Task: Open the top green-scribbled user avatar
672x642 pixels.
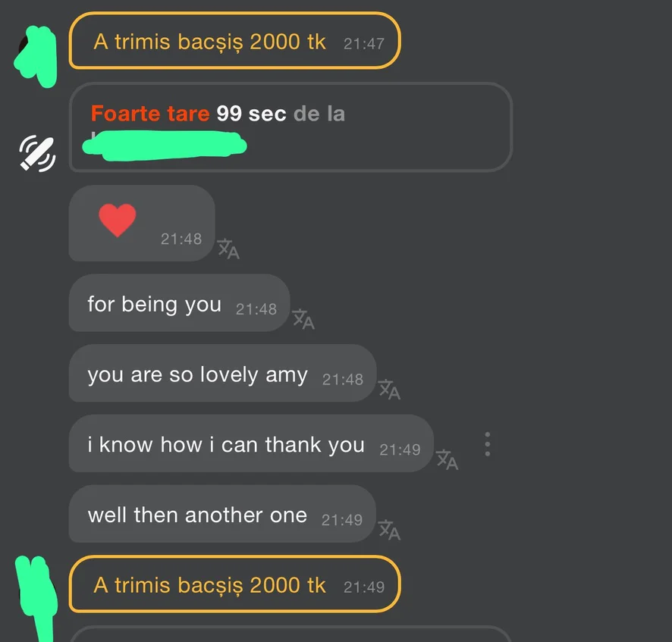Action: tap(35, 55)
